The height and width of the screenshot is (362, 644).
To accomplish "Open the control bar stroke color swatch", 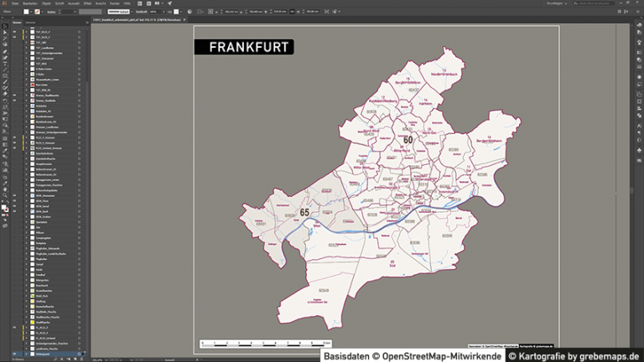I will pos(38,12).
